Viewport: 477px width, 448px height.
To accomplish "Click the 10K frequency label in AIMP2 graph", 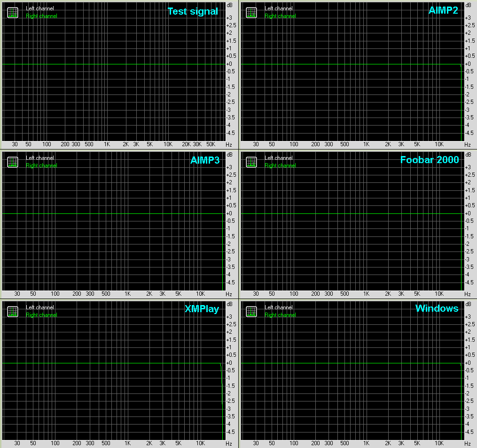I will point(439,144).
